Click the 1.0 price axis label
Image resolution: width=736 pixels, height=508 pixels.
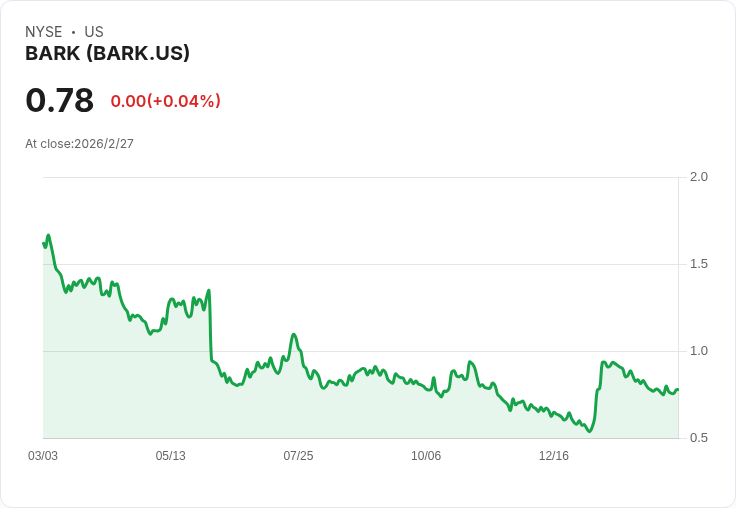698,351
